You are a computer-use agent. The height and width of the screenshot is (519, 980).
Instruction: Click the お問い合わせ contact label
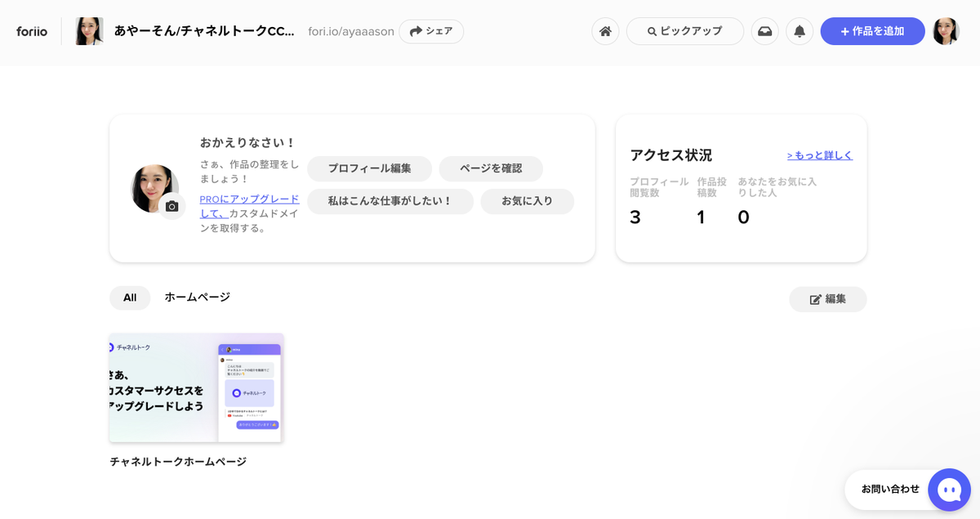click(x=890, y=489)
